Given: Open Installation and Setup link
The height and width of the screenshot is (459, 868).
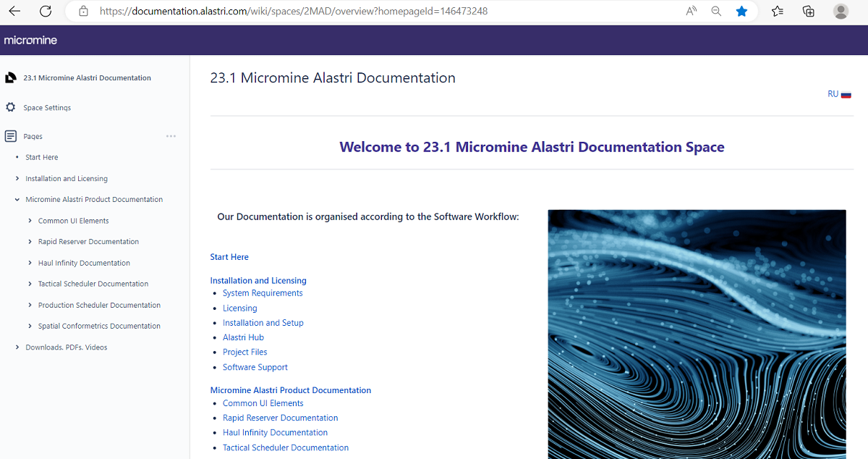Looking at the screenshot, I should click(x=263, y=323).
